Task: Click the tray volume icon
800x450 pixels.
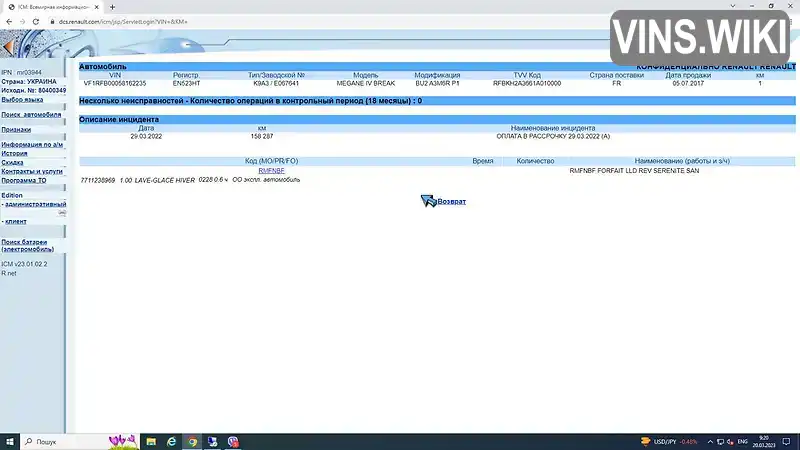Action: pyautogui.click(x=730, y=441)
